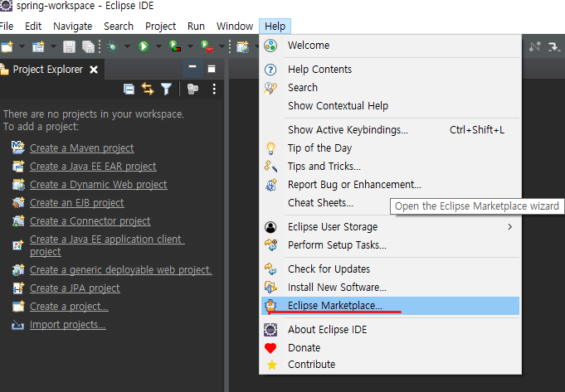Click the Project Explorer filter funnel icon
565x392 pixels.
166,89
